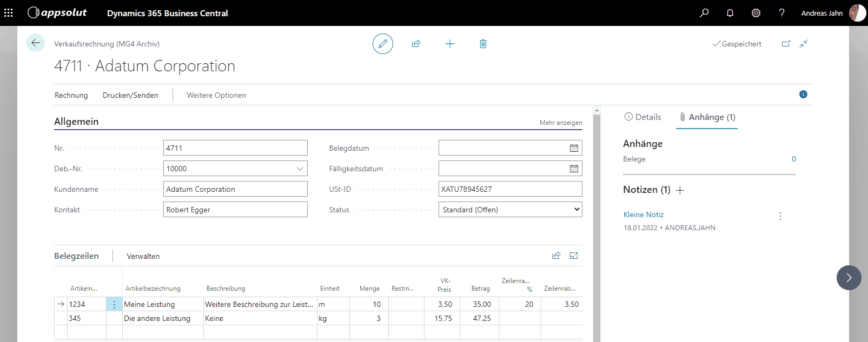Open the app launcher waffle icon
The width and height of the screenshot is (868, 342).
(x=9, y=13)
